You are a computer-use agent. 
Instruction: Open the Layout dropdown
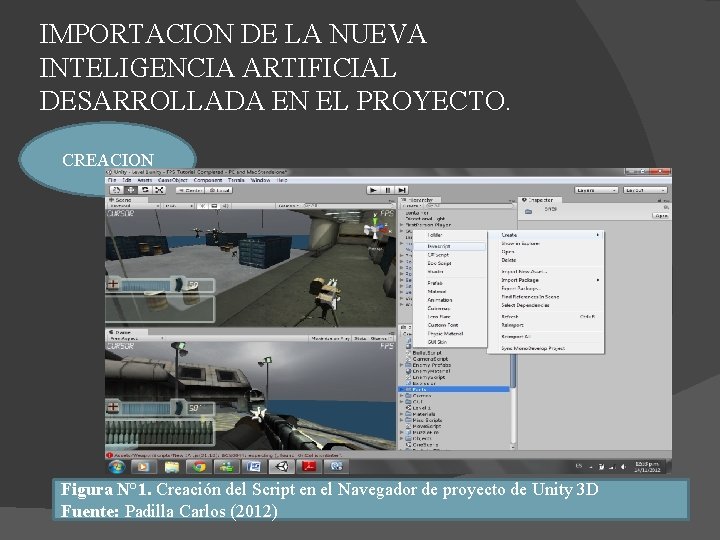click(645, 190)
